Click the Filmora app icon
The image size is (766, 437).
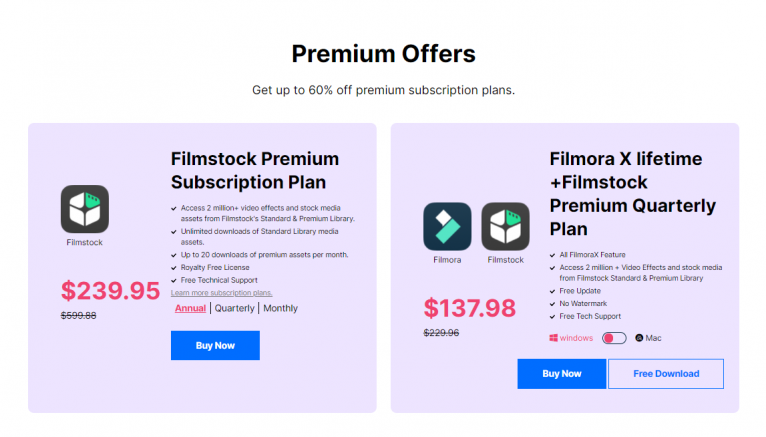click(447, 226)
